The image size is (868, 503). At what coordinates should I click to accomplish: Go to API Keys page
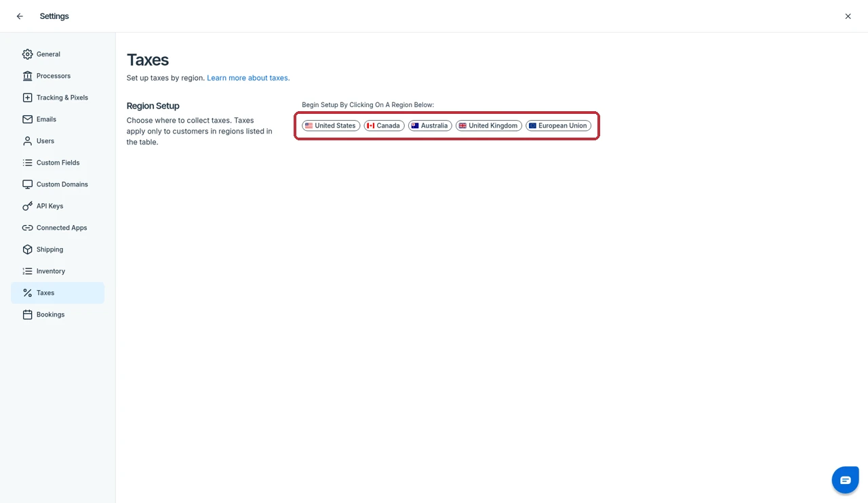click(58, 206)
